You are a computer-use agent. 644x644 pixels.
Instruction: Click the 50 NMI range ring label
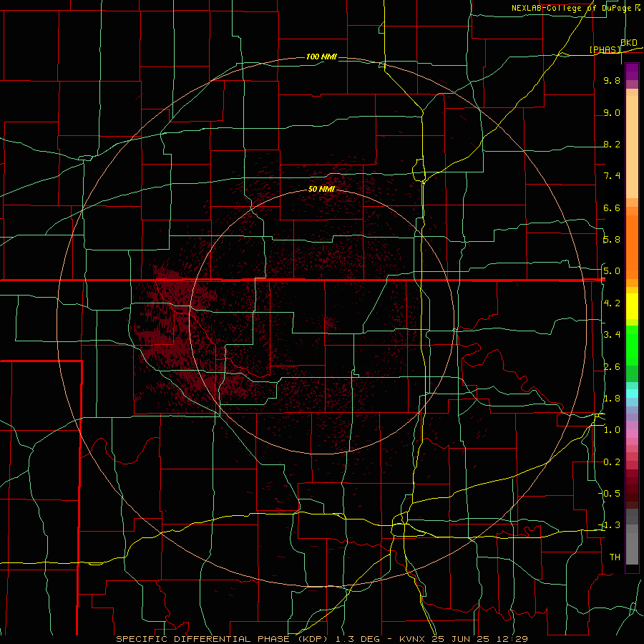coord(321,189)
